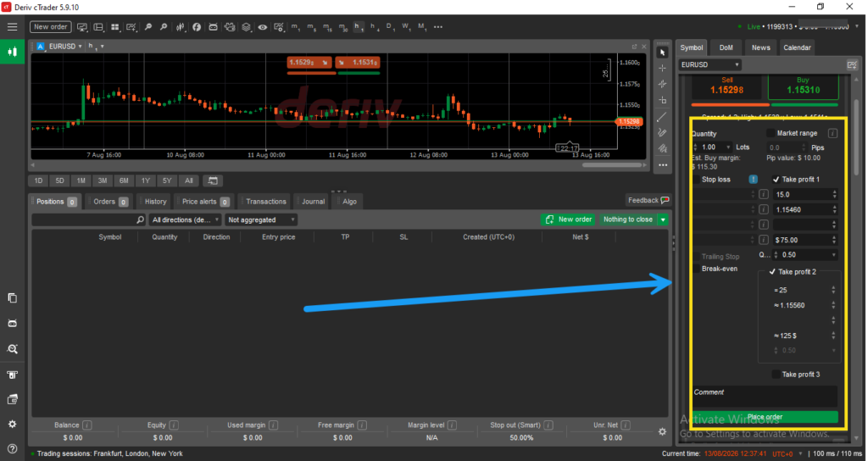The width and height of the screenshot is (868, 461).
Task: Click the indicators function icon
Action: click(197, 26)
